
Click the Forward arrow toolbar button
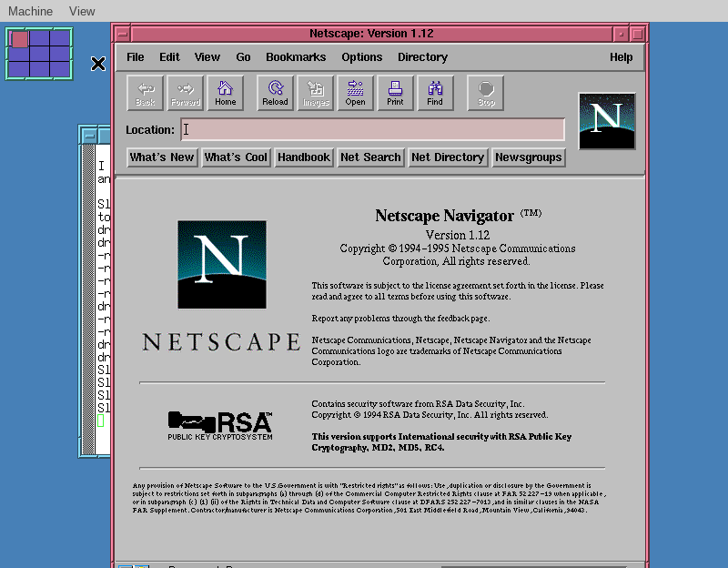pyautogui.click(x=186, y=94)
